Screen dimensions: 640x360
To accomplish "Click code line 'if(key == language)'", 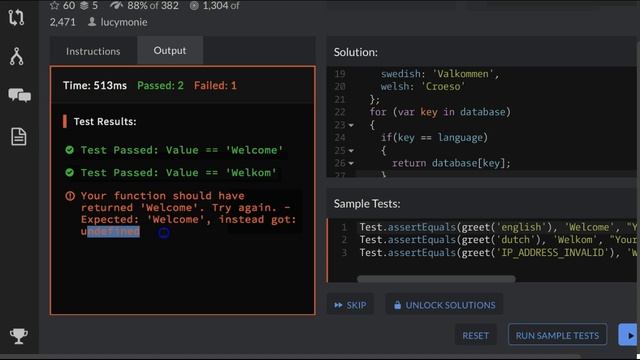I will pyautogui.click(x=434, y=138).
